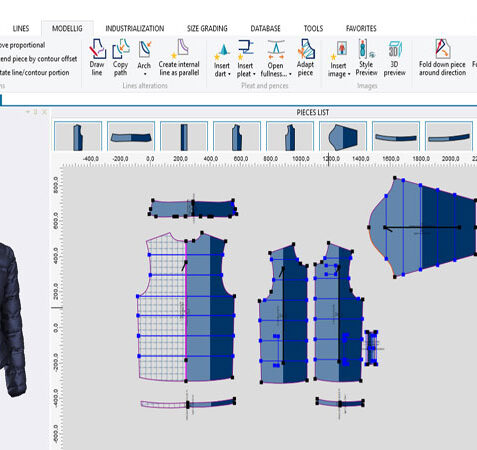The height and width of the screenshot is (450, 477).
Task: Open the Insert dart dropdown arrow
Action: tap(229, 74)
